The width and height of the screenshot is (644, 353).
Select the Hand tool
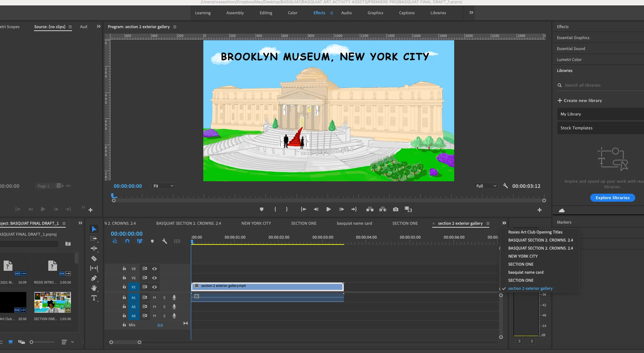[94, 288]
